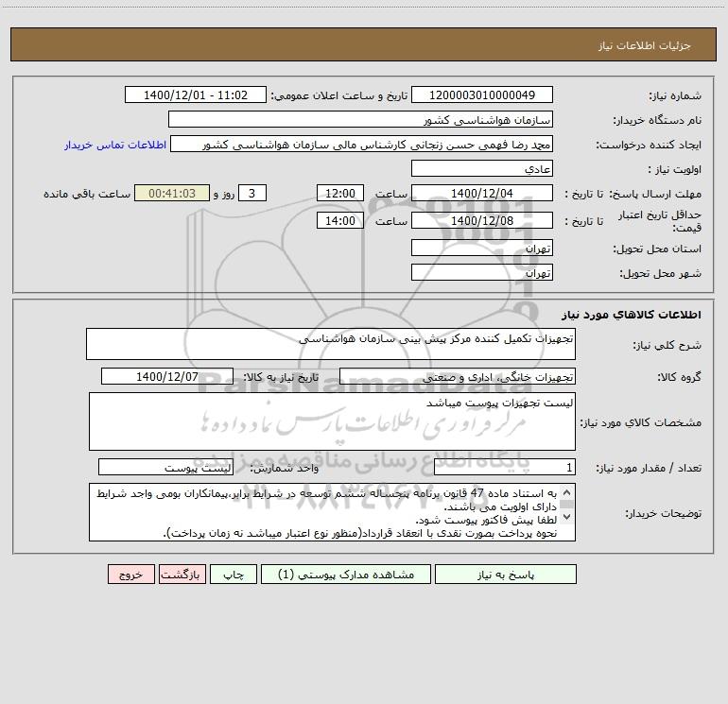Click price validity date 1400/12/08

(482, 220)
